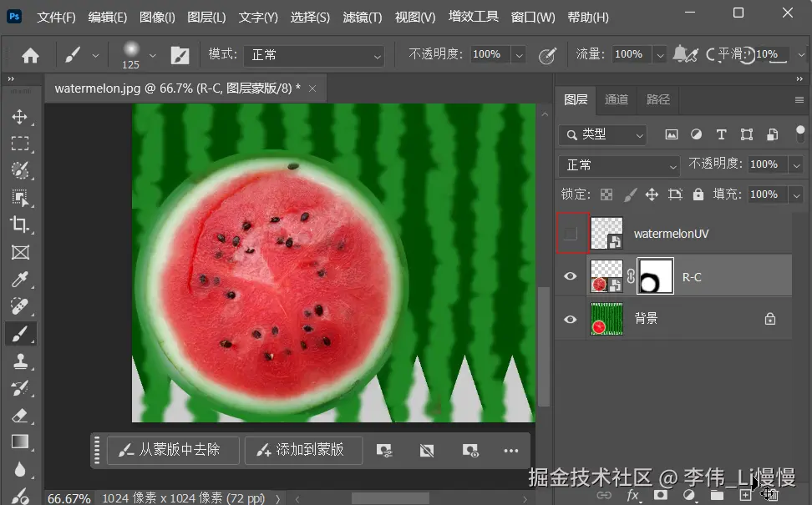
Task: Filter layers by type (T) icon
Action: [x=721, y=134]
